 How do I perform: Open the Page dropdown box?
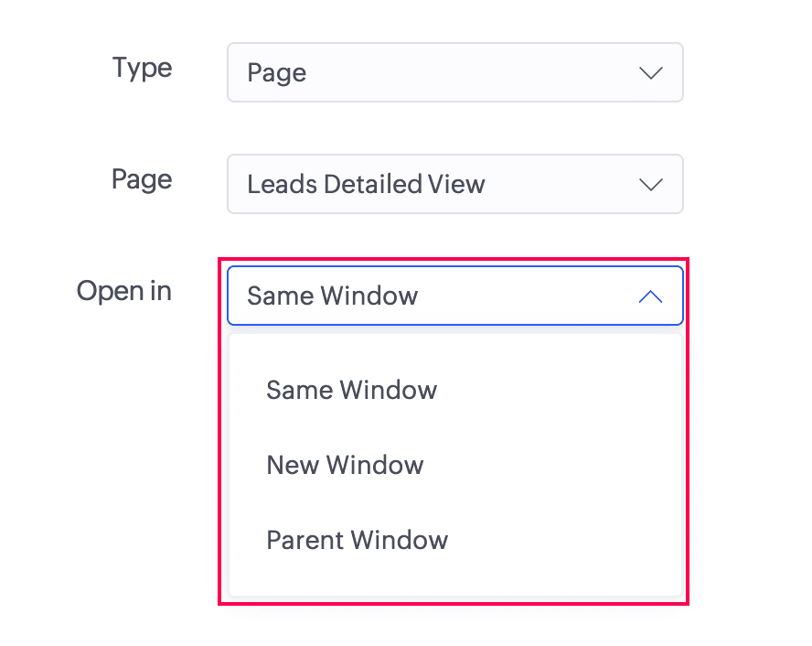coord(455,184)
